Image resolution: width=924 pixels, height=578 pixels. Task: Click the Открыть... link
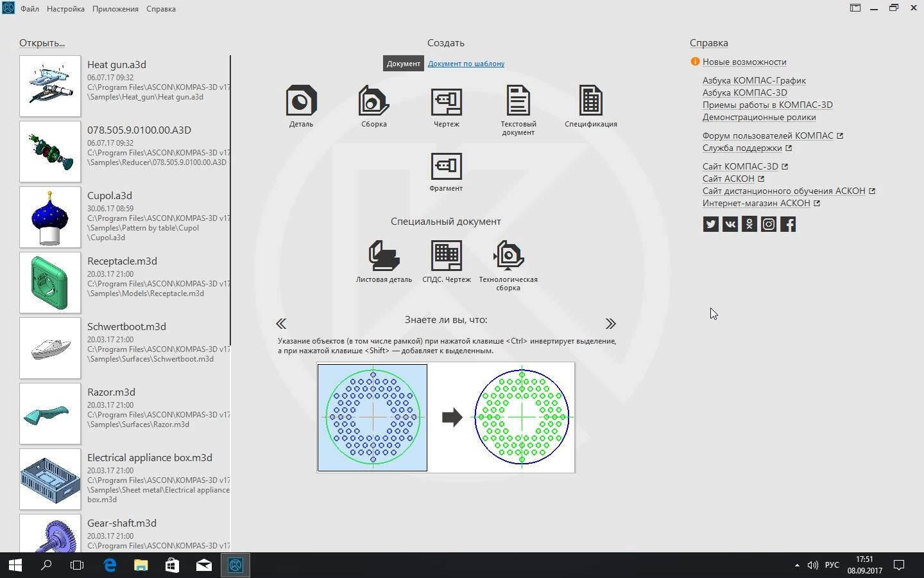click(x=42, y=43)
